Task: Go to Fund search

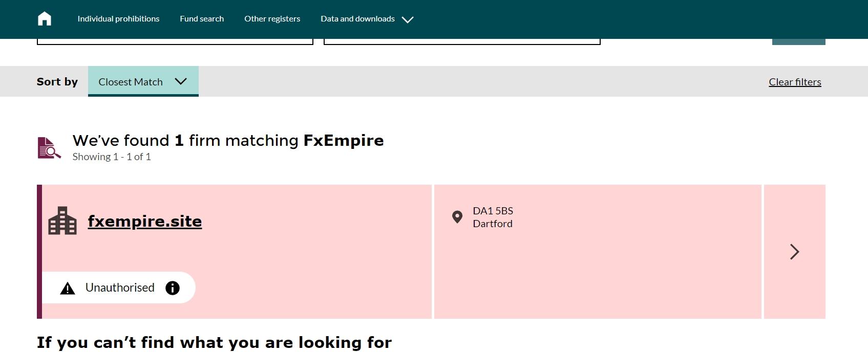Action: click(x=202, y=19)
